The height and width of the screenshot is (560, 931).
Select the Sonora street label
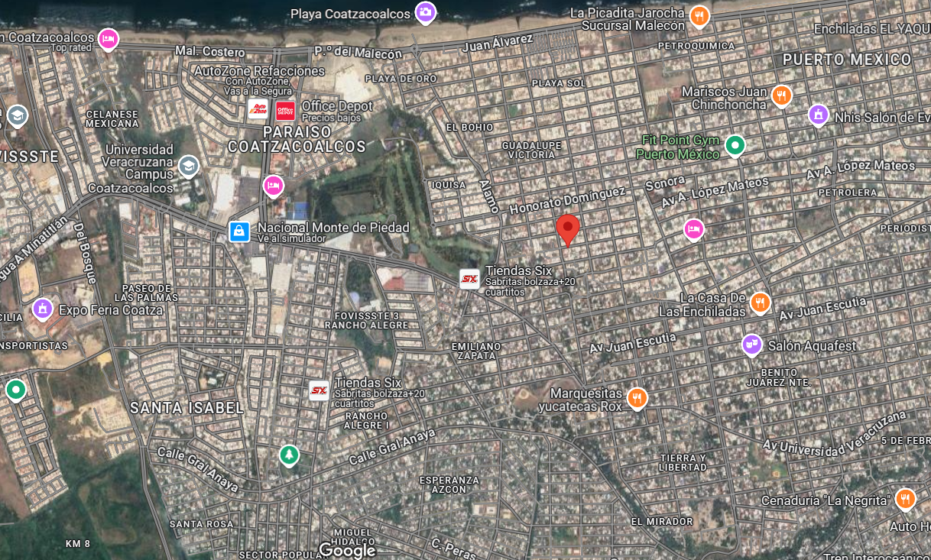pyautogui.click(x=665, y=184)
